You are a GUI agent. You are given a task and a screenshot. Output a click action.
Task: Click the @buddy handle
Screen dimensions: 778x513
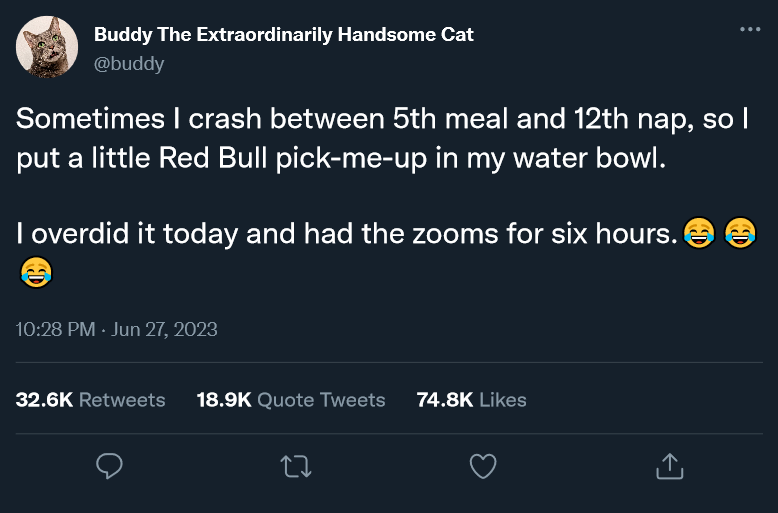[129, 63]
